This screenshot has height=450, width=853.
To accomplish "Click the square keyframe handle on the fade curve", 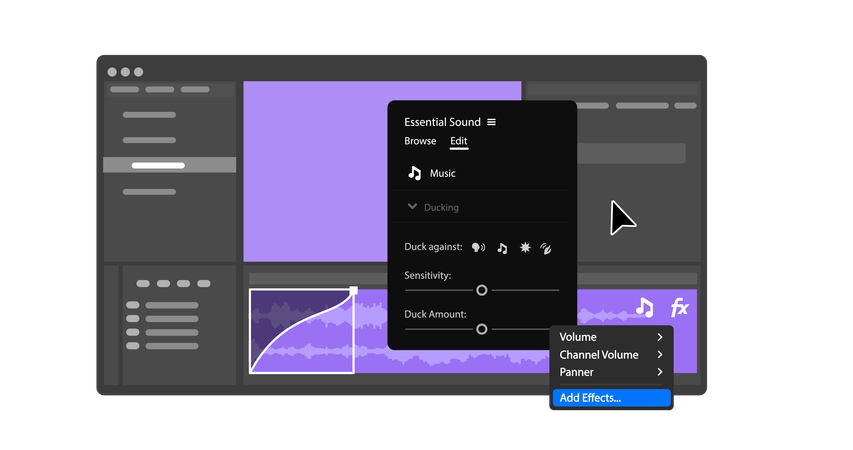I will click(x=353, y=291).
